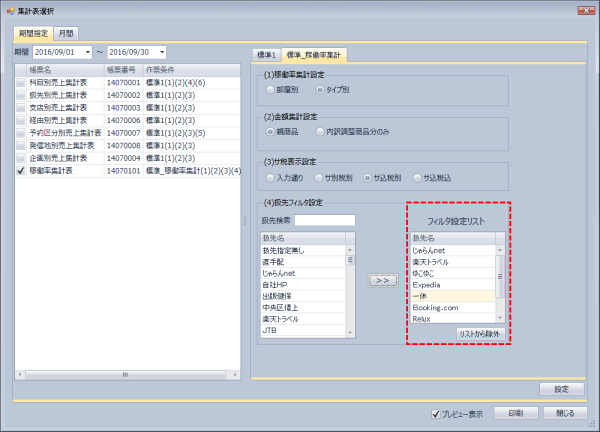
Task: Select 扱先指定無し in the 扱先名 list
Action: tap(303, 251)
